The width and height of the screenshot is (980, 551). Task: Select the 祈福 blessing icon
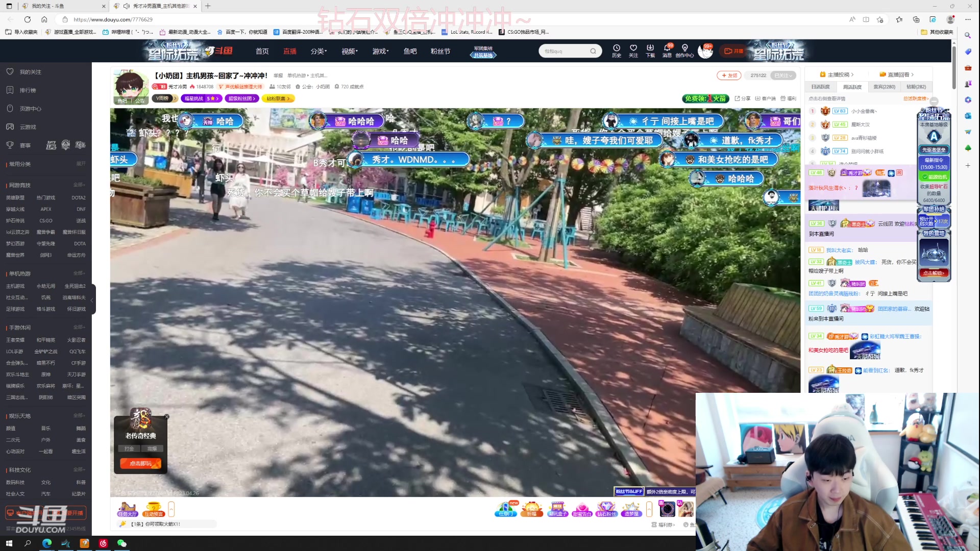(x=532, y=509)
